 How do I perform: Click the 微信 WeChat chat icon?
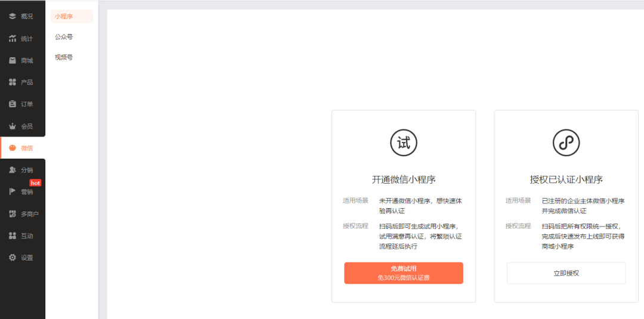pos(13,148)
